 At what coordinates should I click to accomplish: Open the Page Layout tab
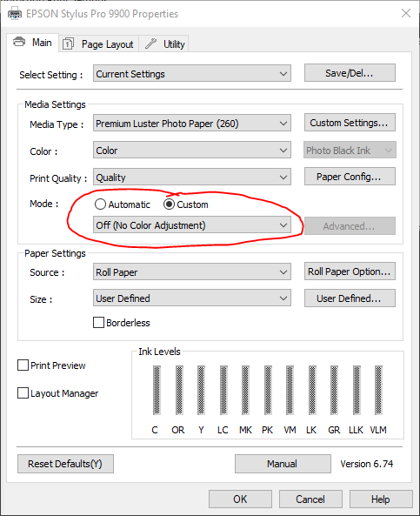[99, 44]
